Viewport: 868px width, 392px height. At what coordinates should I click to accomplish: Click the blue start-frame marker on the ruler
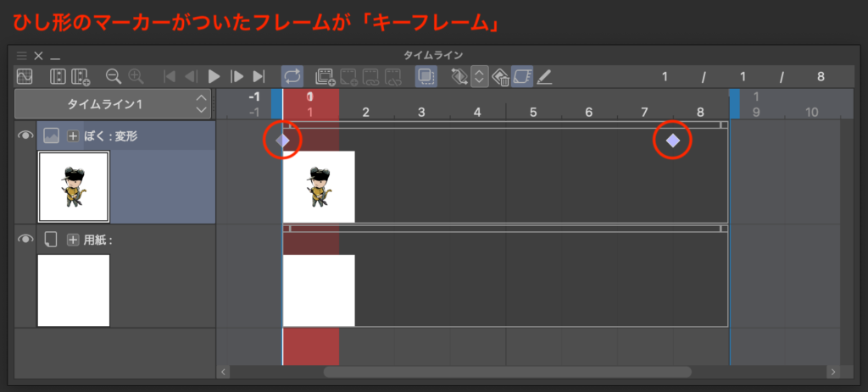pos(276,103)
